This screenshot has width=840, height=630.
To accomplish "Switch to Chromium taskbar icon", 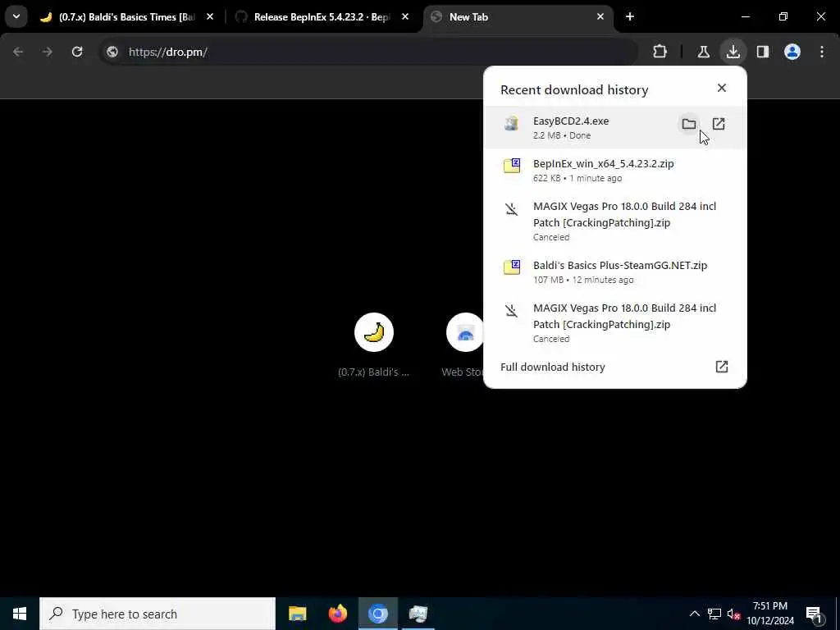I will point(377,614).
